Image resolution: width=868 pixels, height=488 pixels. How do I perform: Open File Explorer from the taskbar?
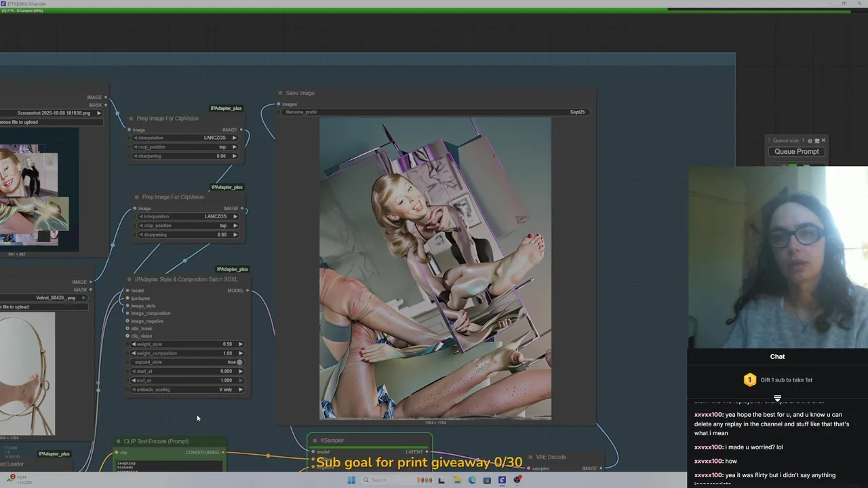(458, 481)
